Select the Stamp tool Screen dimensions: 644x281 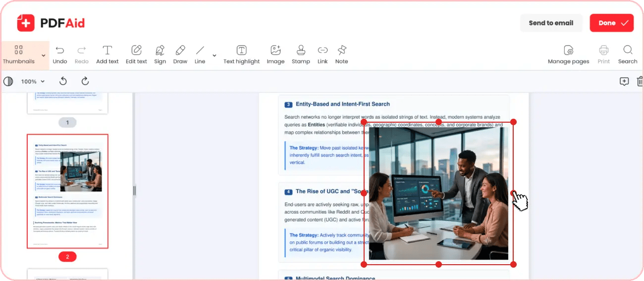(301, 55)
